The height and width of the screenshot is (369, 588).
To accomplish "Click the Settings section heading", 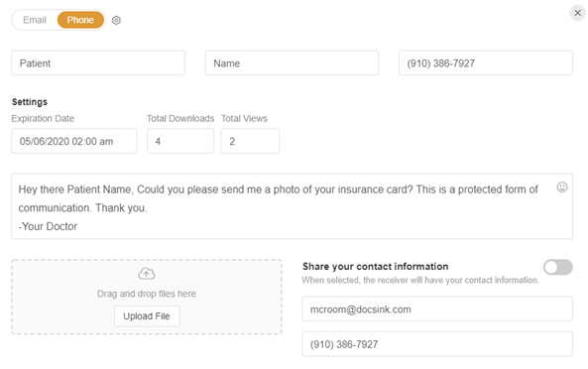I will click(30, 102).
